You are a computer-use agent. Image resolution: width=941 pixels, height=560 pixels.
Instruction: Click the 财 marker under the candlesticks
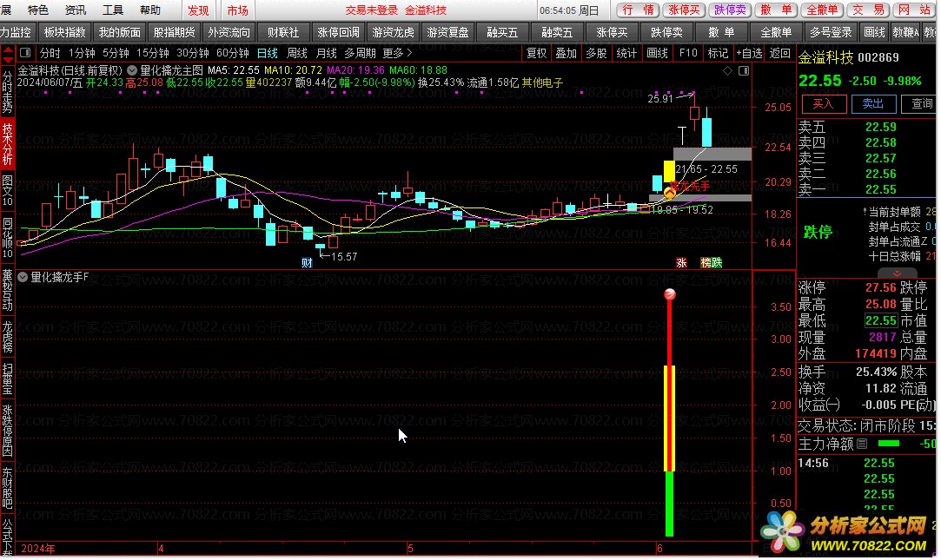[307, 262]
